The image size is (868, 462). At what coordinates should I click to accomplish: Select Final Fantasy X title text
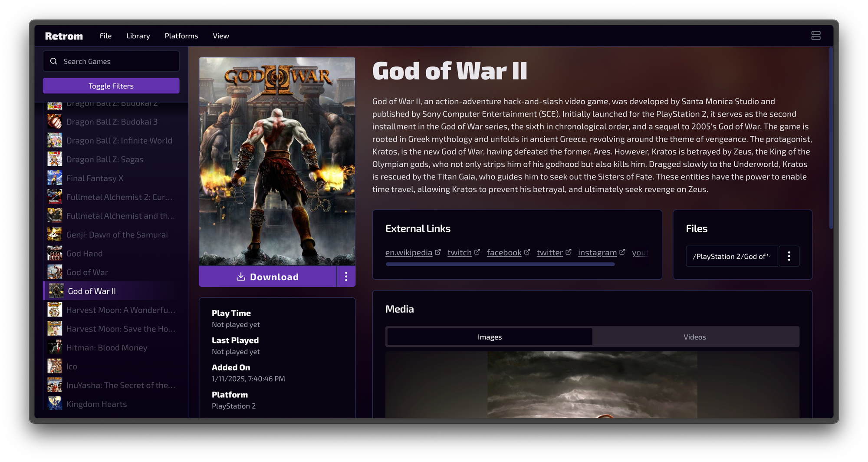[x=95, y=178]
